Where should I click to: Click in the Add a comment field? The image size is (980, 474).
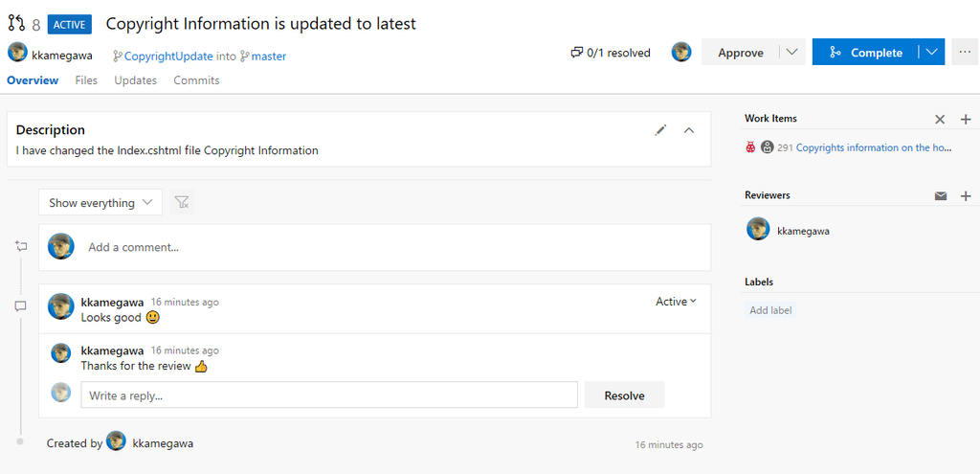pyautogui.click(x=374, y=247)
